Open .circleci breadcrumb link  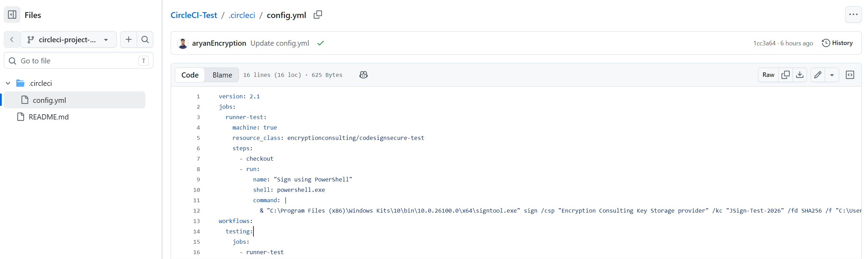(x=242, y=15)
